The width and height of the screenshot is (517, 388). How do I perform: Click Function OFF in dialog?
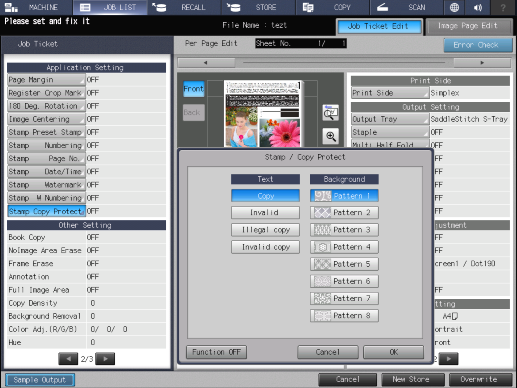coord(216,352)
